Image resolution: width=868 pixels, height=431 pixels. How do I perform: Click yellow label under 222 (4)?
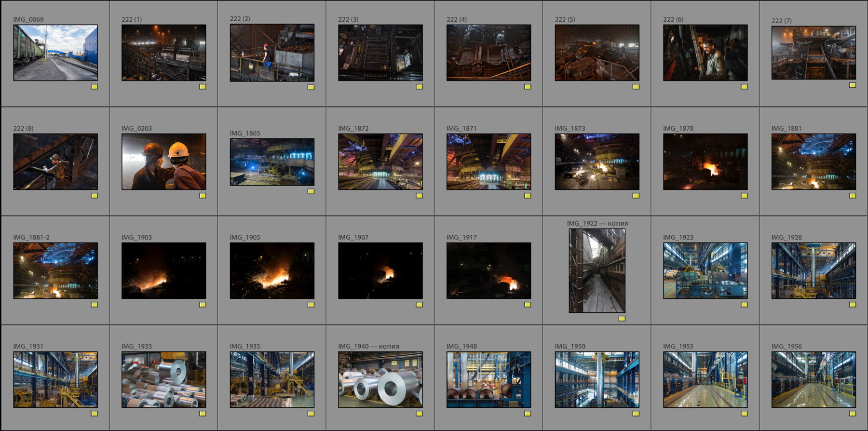click(x=528, y=87)
